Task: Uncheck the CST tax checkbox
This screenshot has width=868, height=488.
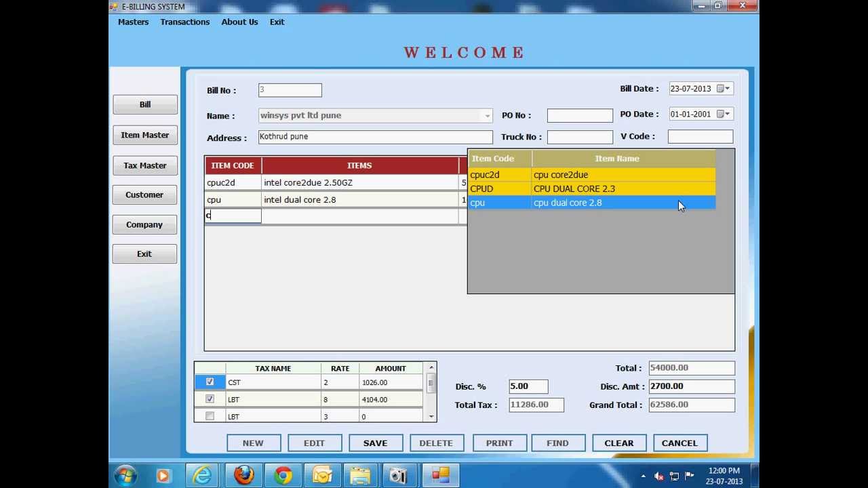Action: coord(210,382)
